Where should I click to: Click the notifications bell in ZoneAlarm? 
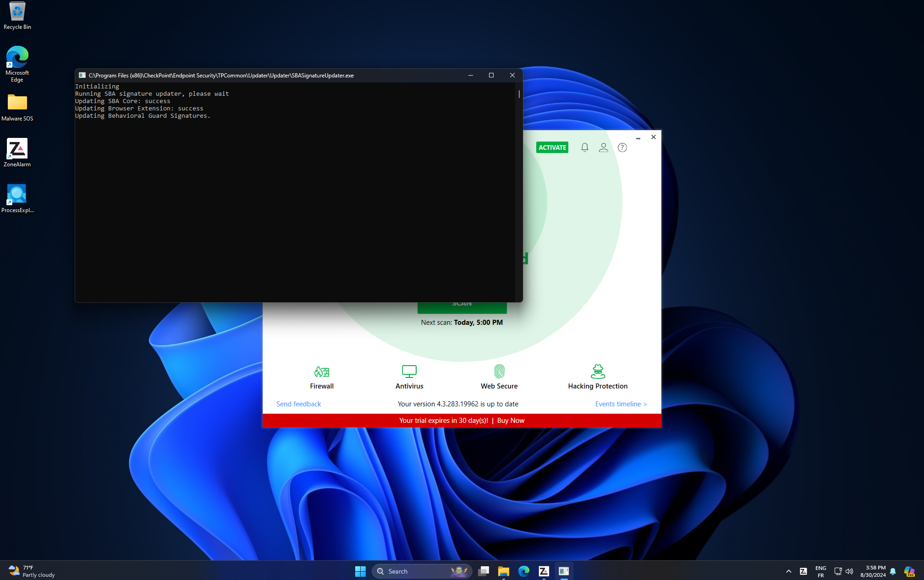click(584, 148)
